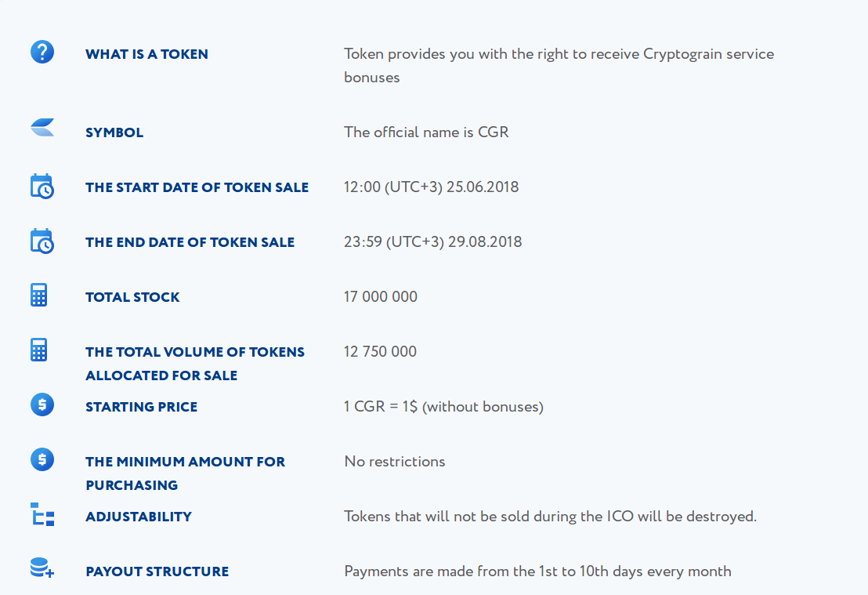Click the hierarchy icon beside Adjustability
This screenshot has height=595, width=868.
[42, 514]
